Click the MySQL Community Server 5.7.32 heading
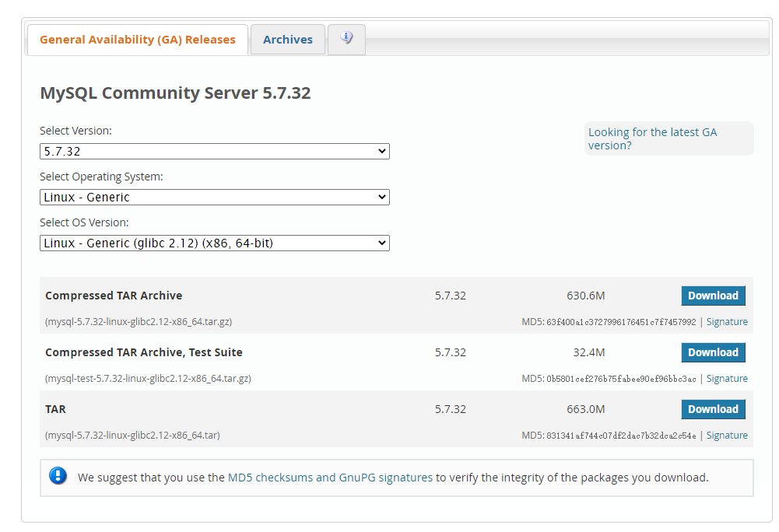Image resolution: width=779 pixels, height=532 pixels. pos(175,93)
